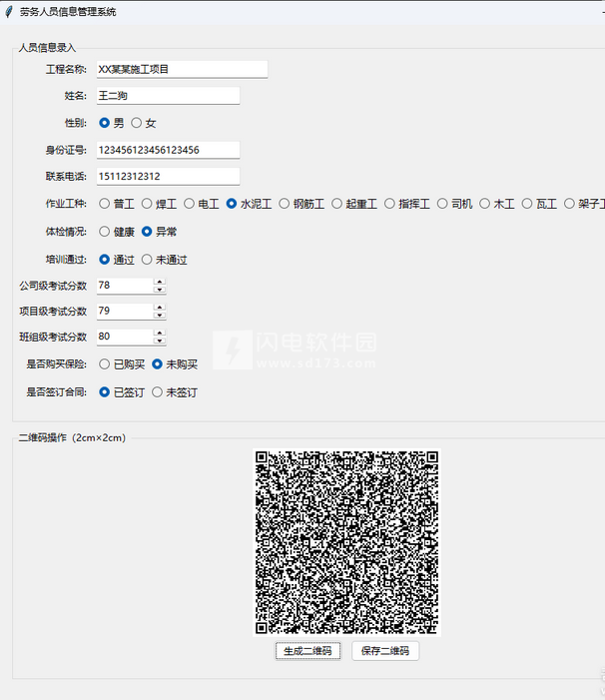This screenshot has width=605, height=700.
Task: Click the 二维码操作 (2cm×2cm) group title
Action: tap(72, 437)
